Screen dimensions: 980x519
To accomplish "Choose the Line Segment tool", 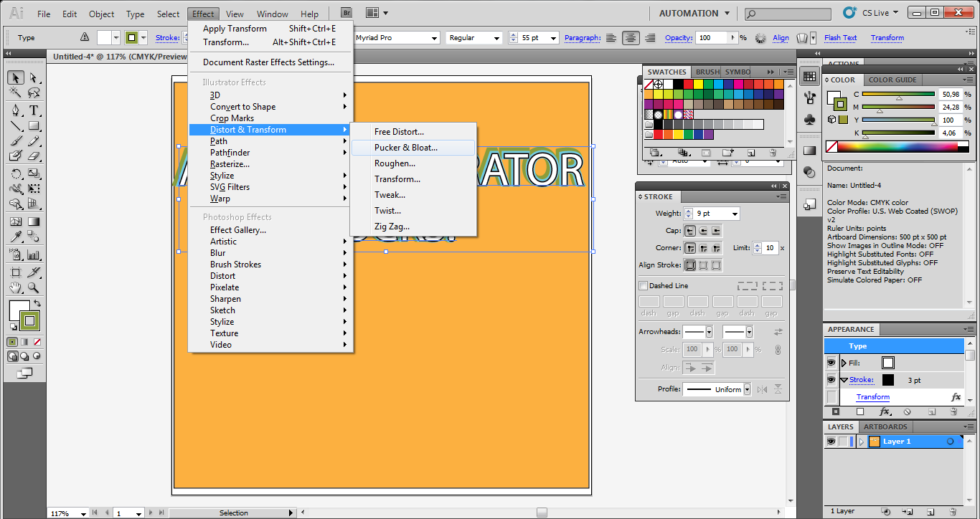I will point(16,125).
